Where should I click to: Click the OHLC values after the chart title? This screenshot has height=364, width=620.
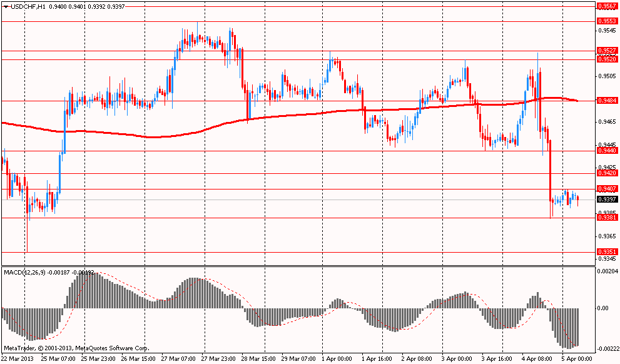pos(87,7)
